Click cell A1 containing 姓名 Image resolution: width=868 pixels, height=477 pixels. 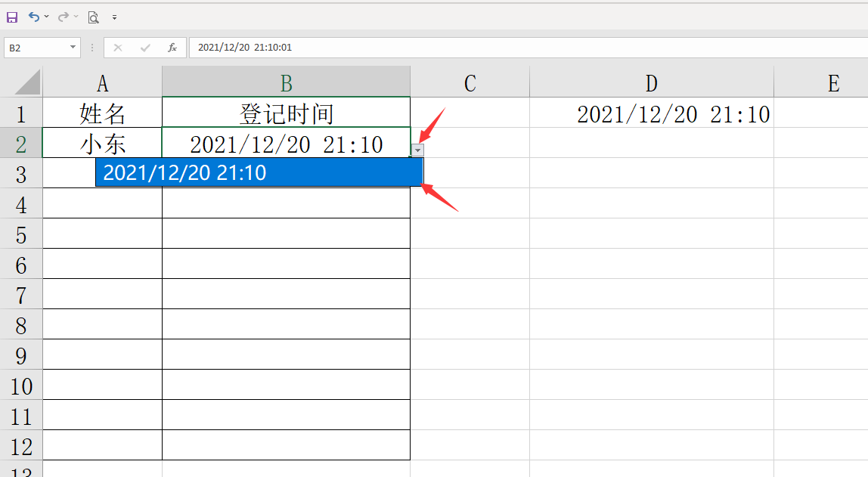[x=102, y=113]
